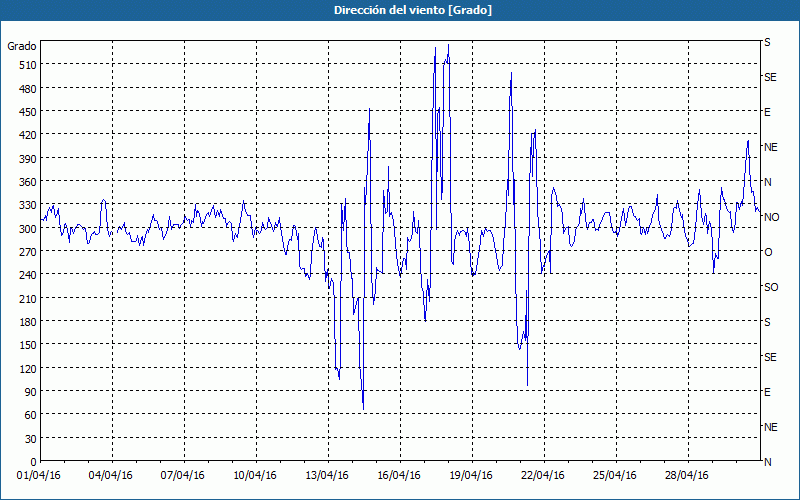800x500 pixels.
Task: Click the 30 degree axis label
Action: (x=30, y=439)
